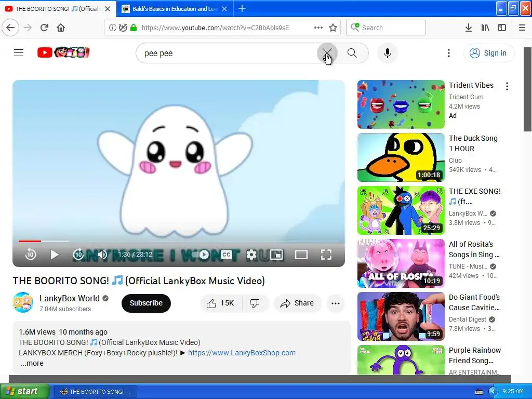This screenshot has height=399, width=532.
Task: Open the LankyBoxShop.com link
Action: click(x=242, y=353)
